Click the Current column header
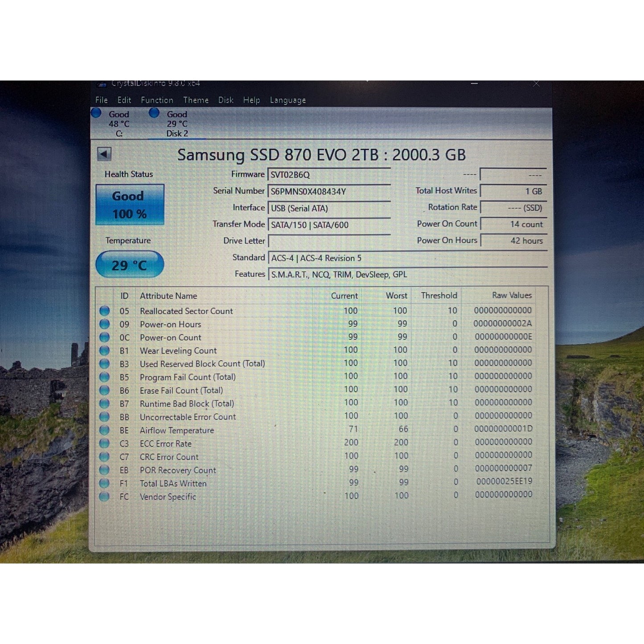Image resolution: width=644 pixels, height=644 pixels. coord(344,296)
